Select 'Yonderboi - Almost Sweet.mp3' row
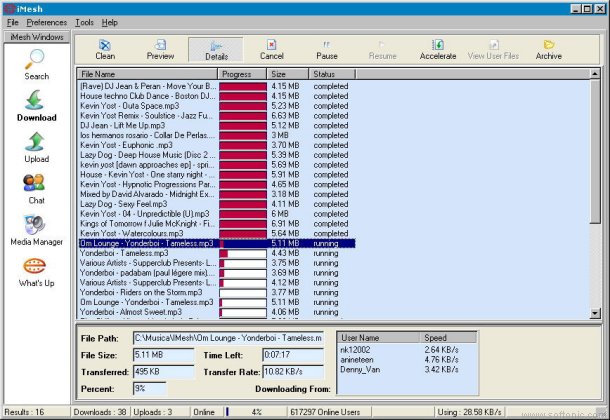The height and width of the screenshot is (420, 610). [x=216, y=312]
